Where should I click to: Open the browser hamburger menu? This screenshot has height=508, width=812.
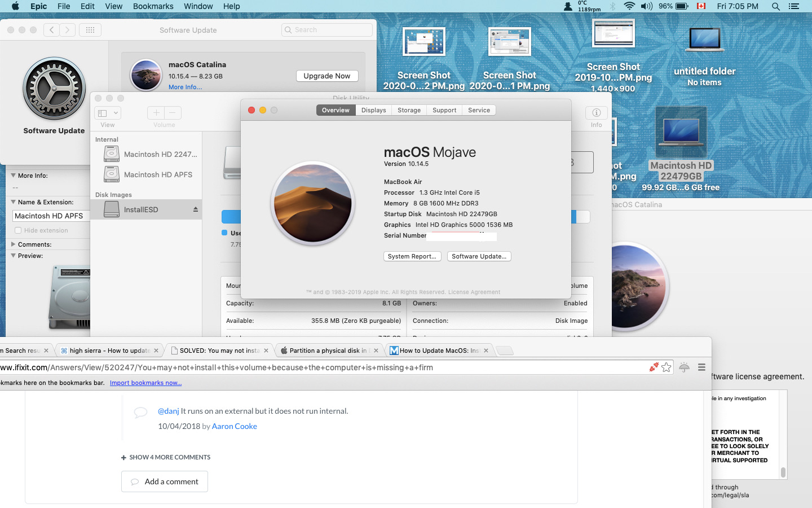tap(701, 367)
